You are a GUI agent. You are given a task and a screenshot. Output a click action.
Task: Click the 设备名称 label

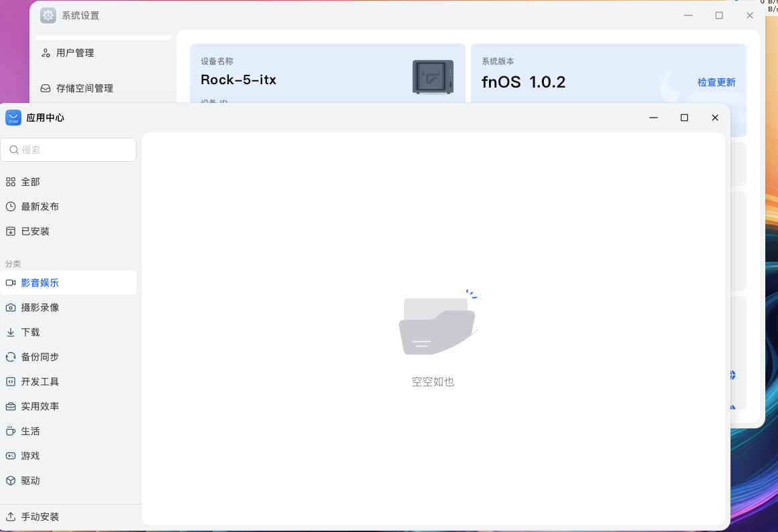(217, 61)
